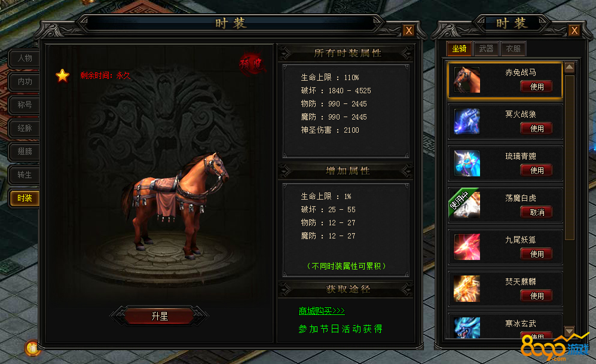Open the 翅膀 wings side tab
The height and width of the screenshot is (364, 596).
[x=25, y=152]
